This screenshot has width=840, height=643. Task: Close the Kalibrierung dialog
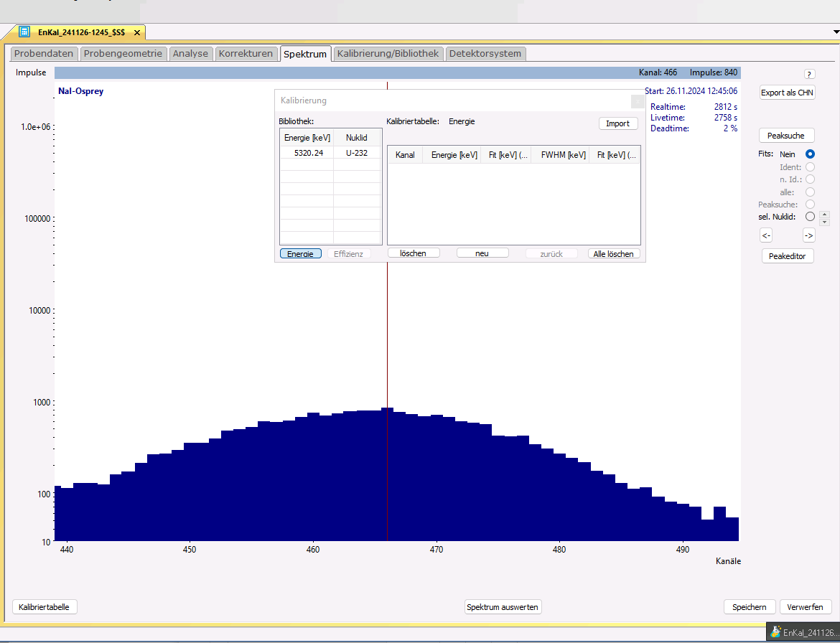(637, 101)
